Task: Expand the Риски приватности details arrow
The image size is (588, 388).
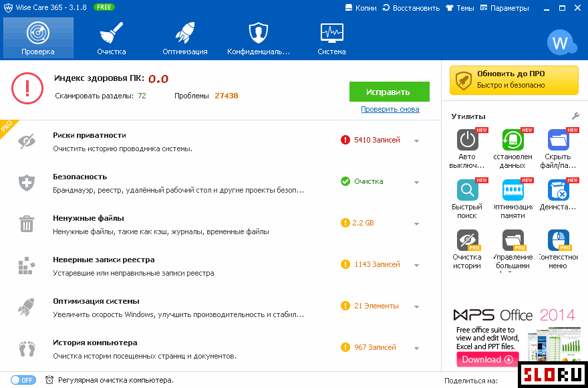Action: [x=417, y=141]
